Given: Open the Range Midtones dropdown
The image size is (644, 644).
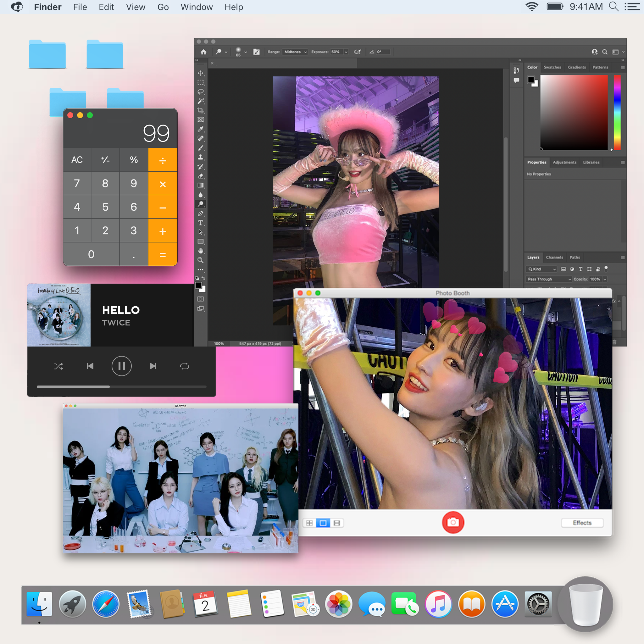Looking at the screenshot, I should pos(295,52).
